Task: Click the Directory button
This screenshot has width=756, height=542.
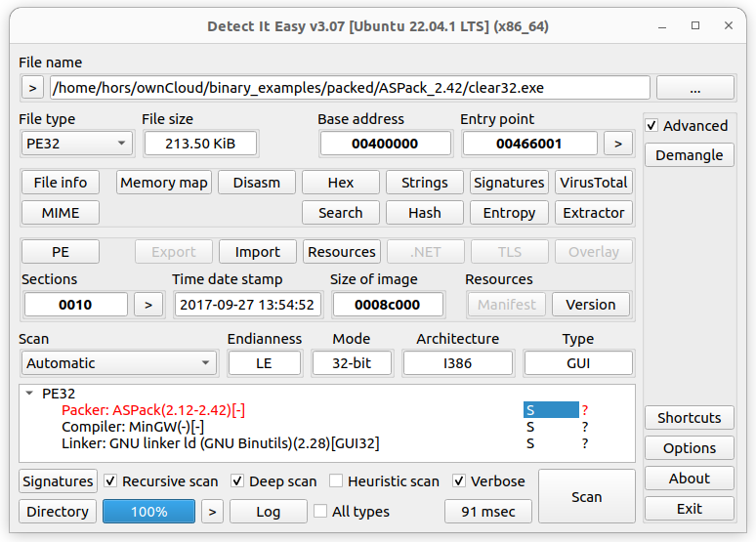Action: (58, 512)
